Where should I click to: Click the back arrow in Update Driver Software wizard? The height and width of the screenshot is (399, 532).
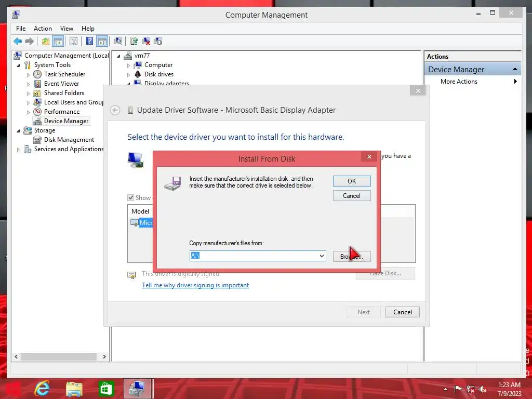[x=115, y=110]
